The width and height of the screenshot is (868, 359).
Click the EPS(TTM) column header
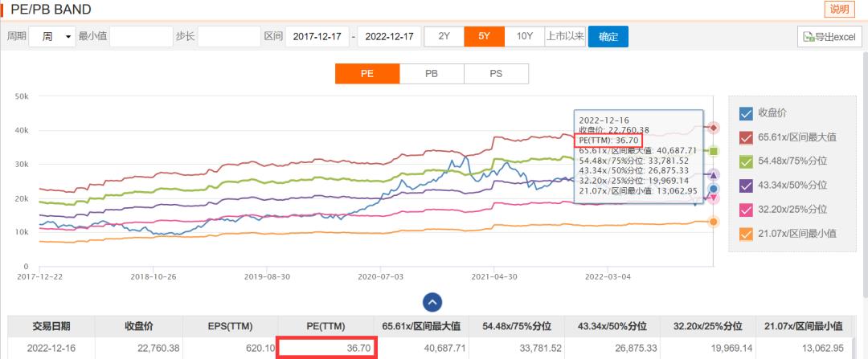pyautogui.click(x=231, y=326)
